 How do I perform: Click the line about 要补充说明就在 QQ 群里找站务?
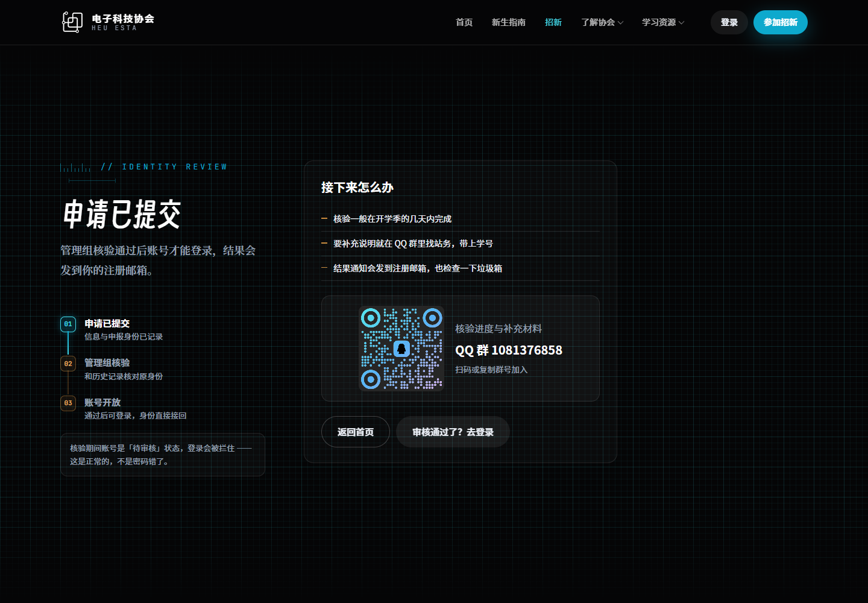(x=413, y=244)
